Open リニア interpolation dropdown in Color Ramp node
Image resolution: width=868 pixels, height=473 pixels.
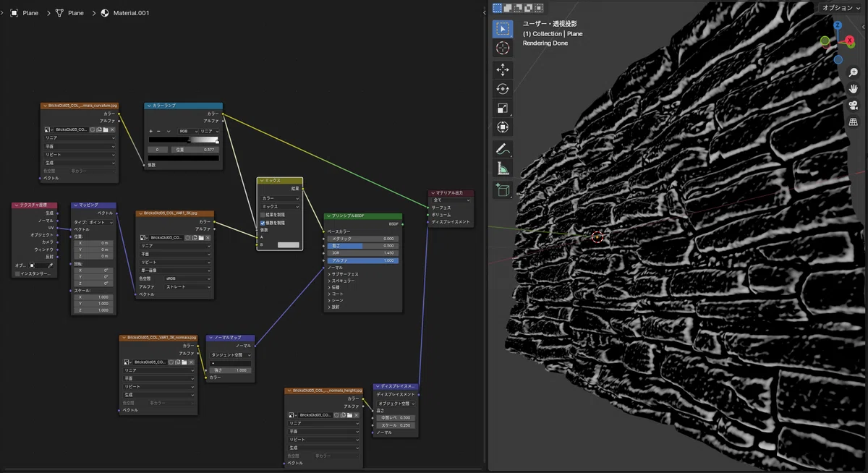point(208,131)
